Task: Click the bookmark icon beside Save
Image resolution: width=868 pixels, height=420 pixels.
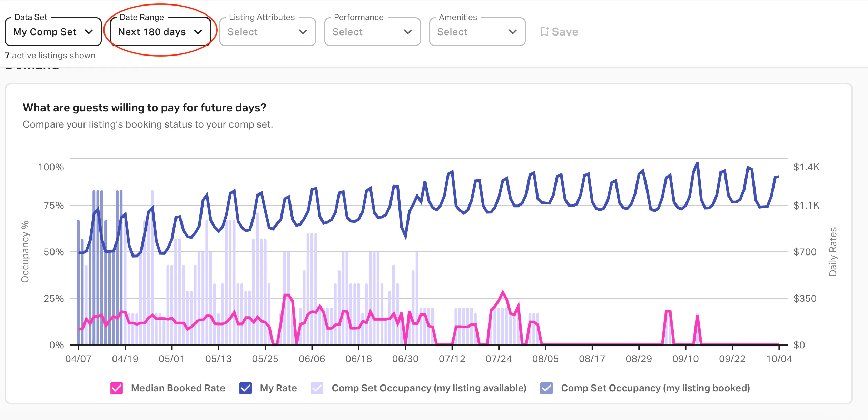Action: click(x=544, y=32)
